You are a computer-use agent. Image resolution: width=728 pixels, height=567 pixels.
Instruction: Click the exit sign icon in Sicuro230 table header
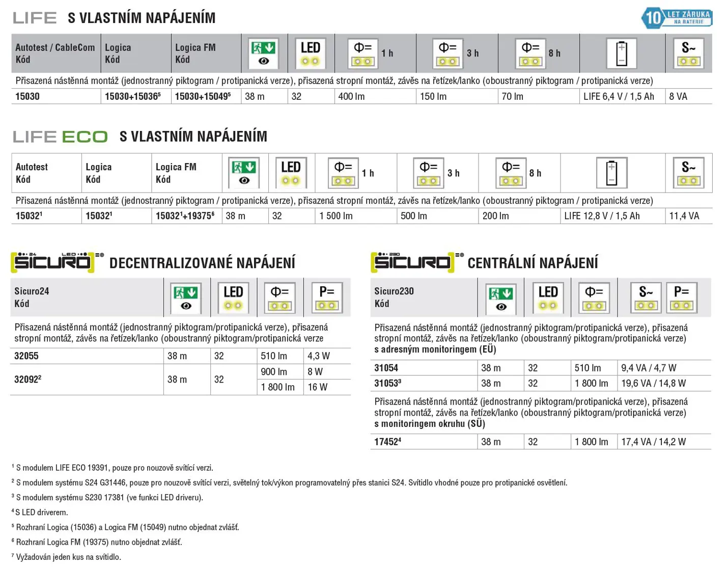click(501, 299)
